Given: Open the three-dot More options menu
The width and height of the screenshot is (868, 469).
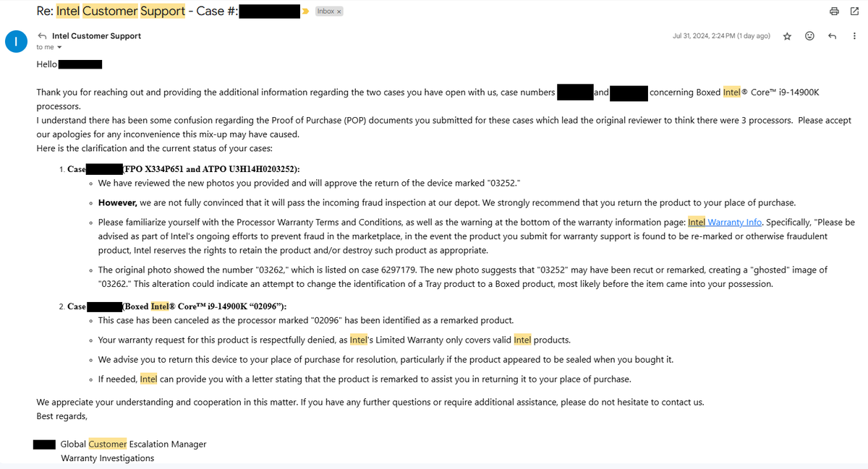Looking at the screenshot, I should pyautogui.click(x=854, y=35).
